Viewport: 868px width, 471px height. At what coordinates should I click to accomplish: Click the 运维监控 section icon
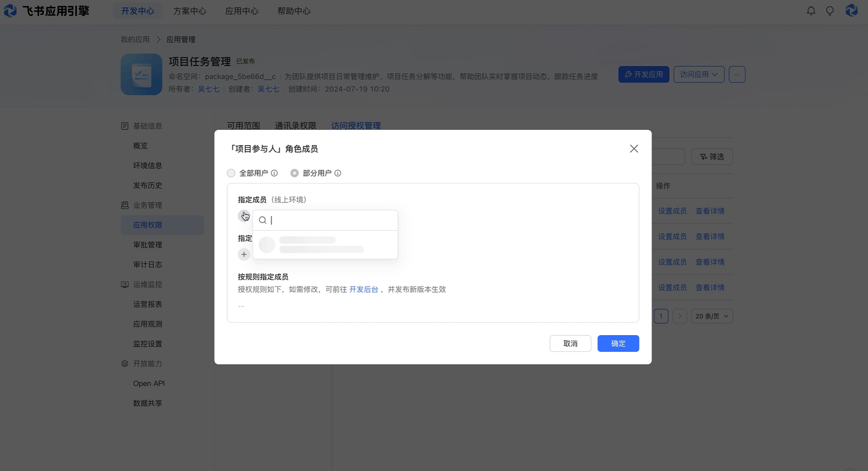125,284
